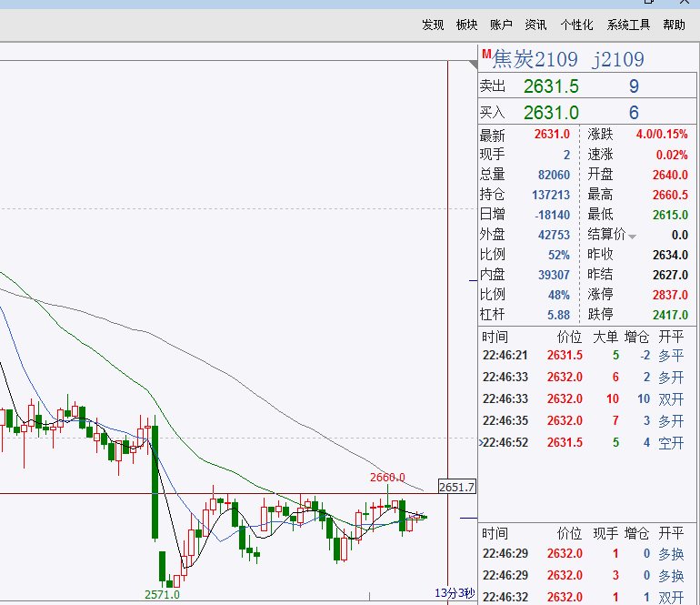700x605 pixels.
Task: Open the 账户 menu
Action: coord(501,25)
